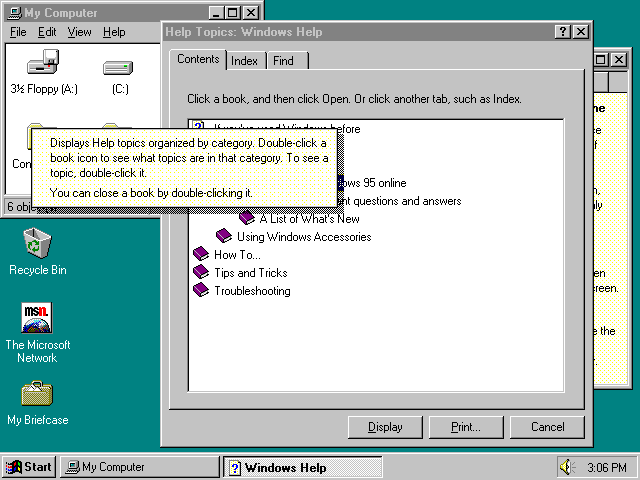The image size is (640, 480).
Task: Click the book icon beside Troubleshooting
Action: coord(201,290)
